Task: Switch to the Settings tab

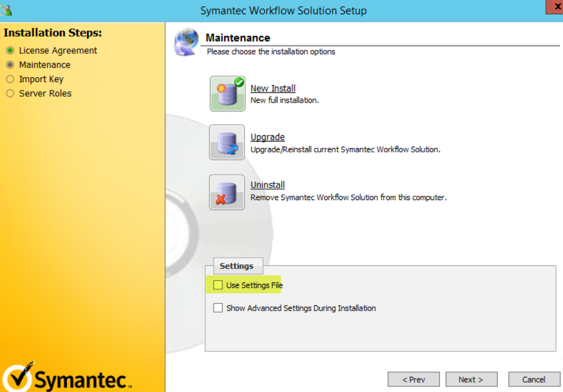Action: [238, 266]
